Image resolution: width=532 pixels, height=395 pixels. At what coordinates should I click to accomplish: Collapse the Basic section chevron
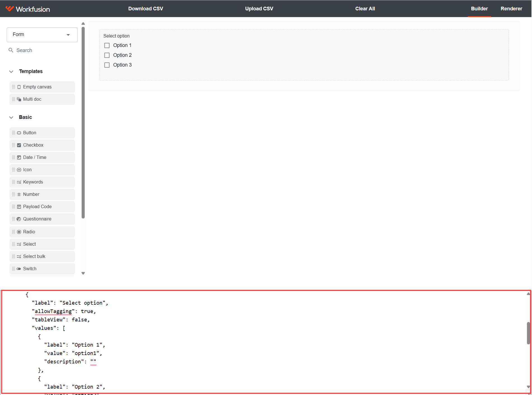(11, 117)
